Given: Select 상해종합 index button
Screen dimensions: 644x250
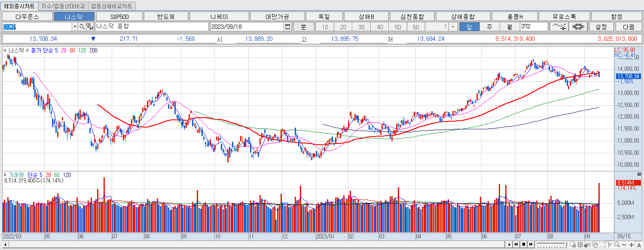Looking at the screenshot, I should (463, 17).
